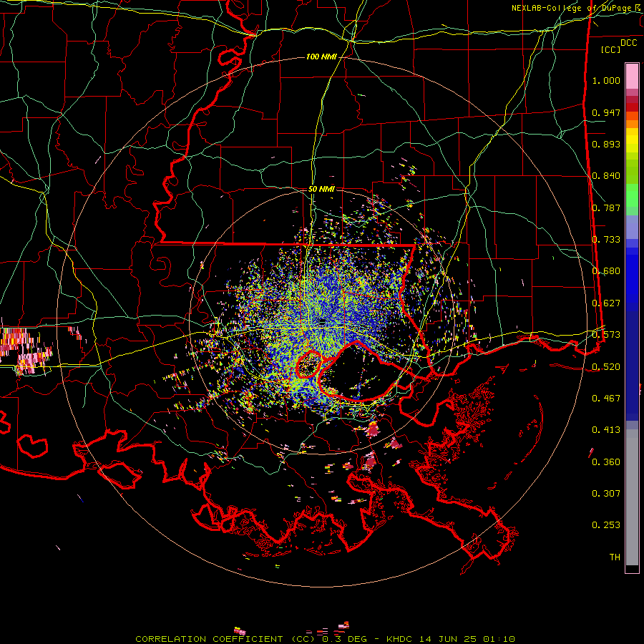
Task: Click the 0.840 scale value label
Action: [606, 176]
